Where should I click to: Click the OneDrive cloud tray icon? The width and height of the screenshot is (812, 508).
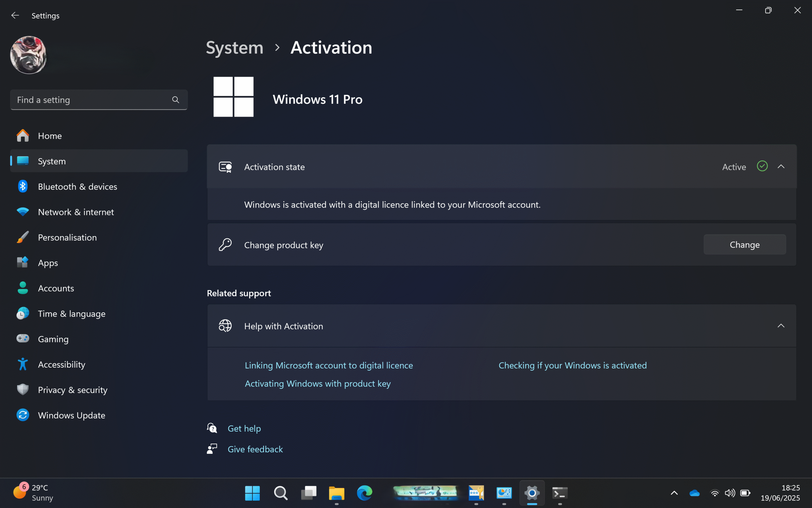point(694,493)
